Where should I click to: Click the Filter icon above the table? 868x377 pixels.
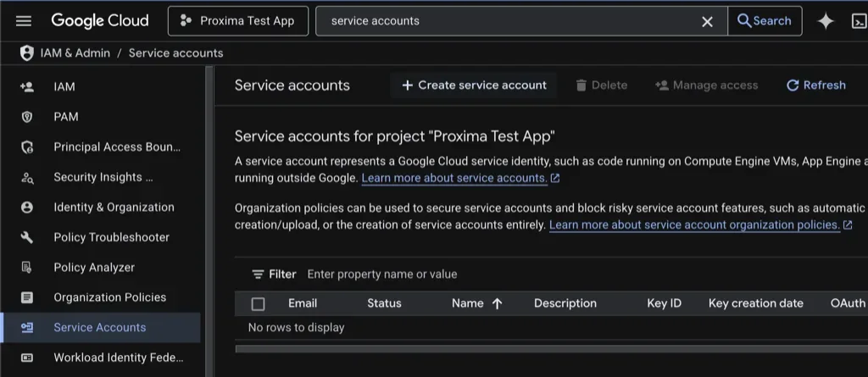coord(258,274)
